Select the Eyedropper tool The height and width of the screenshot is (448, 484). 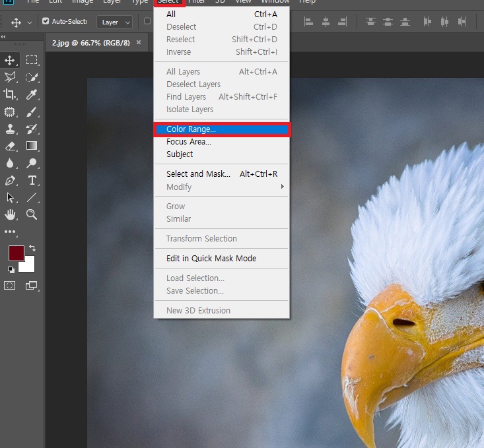pos(32,94)
